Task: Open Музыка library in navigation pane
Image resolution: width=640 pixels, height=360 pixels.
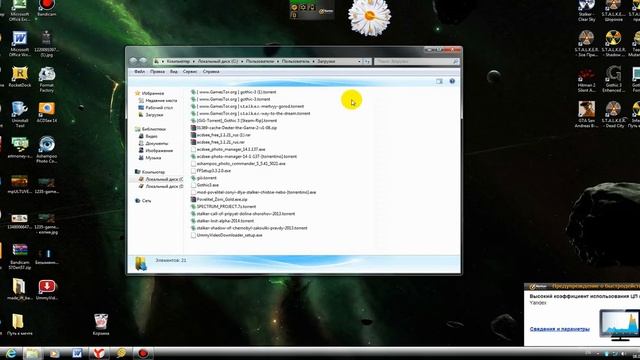Action: click(153, 158)
